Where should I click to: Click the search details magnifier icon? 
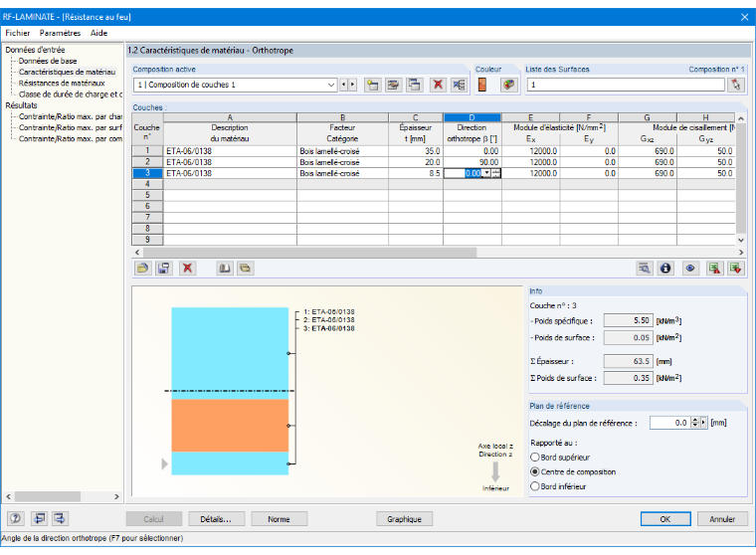(x=645, y=269)
